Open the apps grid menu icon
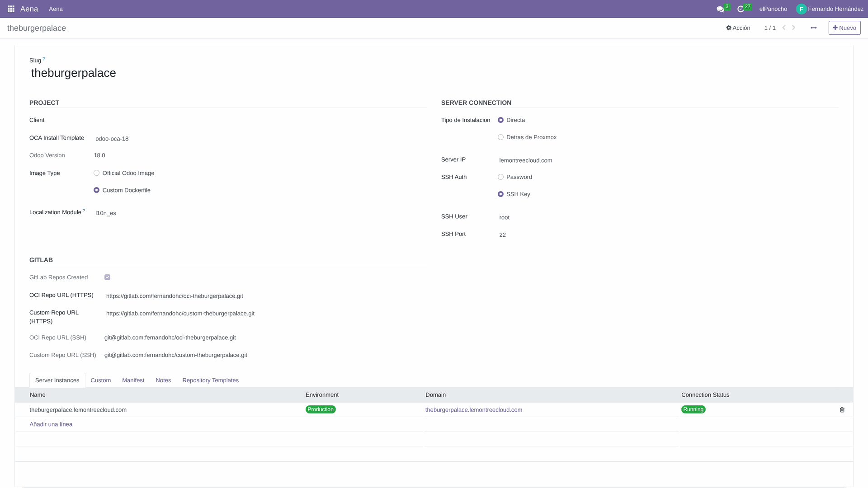The height and width of the screenshot is (488, 868). pyautogui.click(x=11, y=9)
